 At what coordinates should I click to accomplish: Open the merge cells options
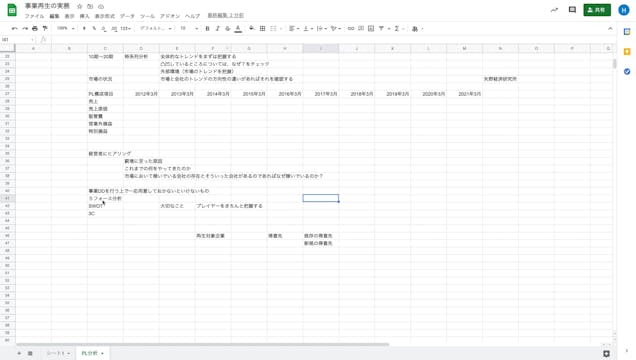275,28
